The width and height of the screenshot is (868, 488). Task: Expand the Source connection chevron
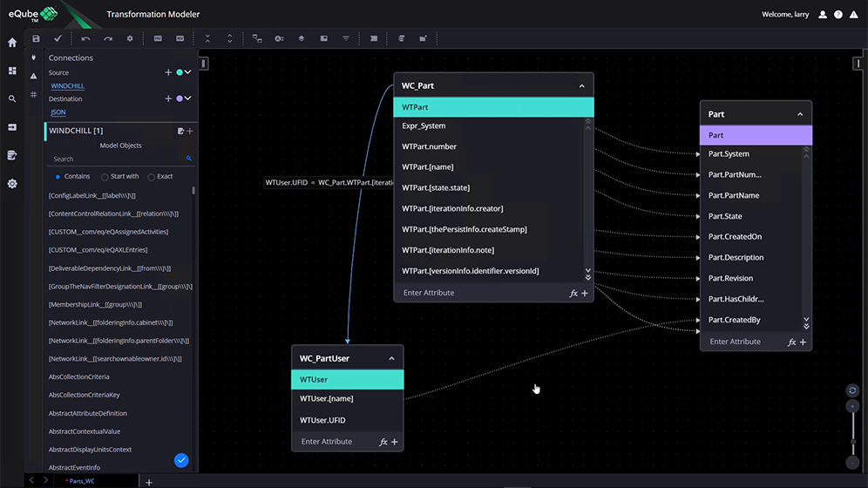(x=188, y=72)
